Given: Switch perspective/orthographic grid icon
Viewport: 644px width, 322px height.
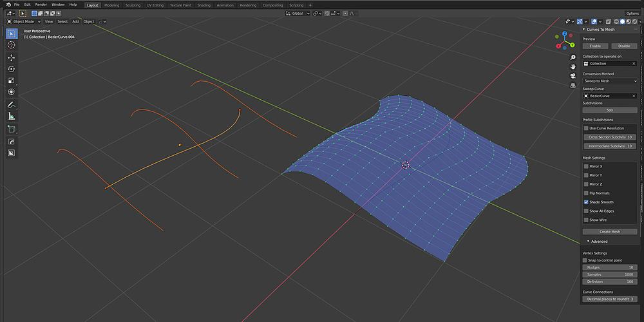Looking at the screenshot, I should [x=573, y=86].
